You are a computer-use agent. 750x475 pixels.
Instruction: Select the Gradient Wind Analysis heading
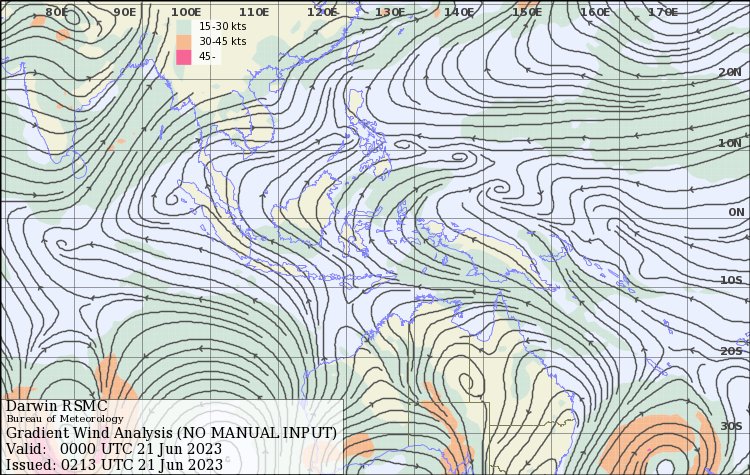171,433
